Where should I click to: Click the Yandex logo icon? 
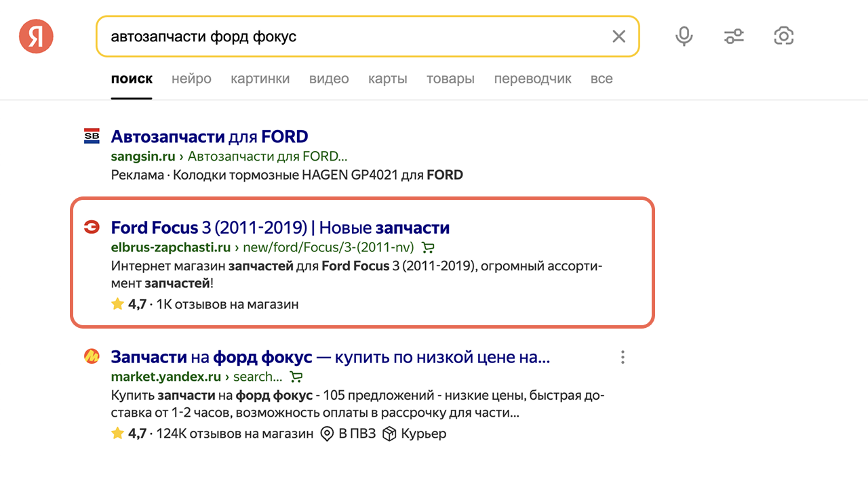point(36,36)
